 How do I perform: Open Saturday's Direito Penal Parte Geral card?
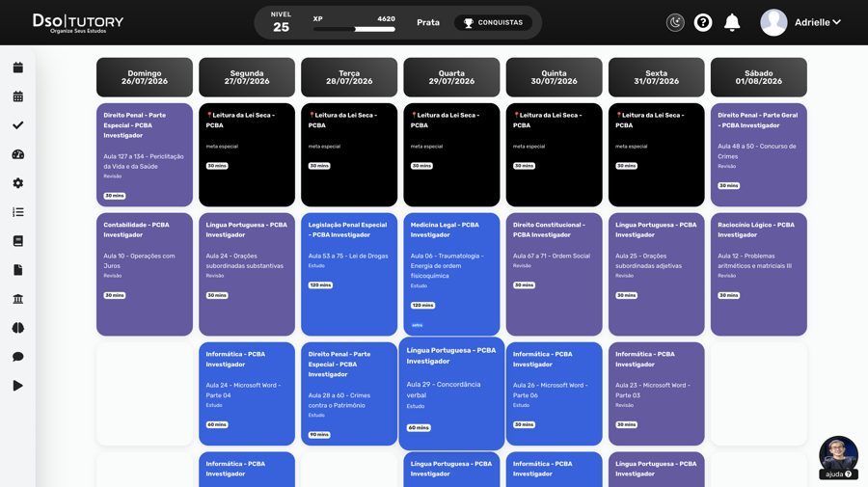click(x=759, y=154)
